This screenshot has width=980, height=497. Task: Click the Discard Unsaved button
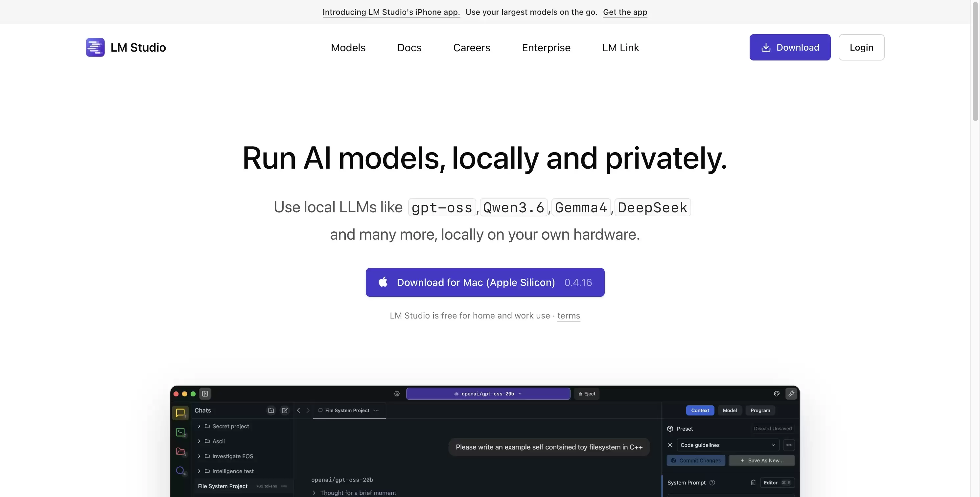[x=773, y=429]
